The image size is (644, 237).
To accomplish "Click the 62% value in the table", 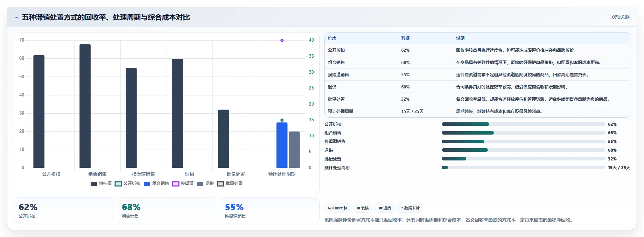I will (405, 50).
